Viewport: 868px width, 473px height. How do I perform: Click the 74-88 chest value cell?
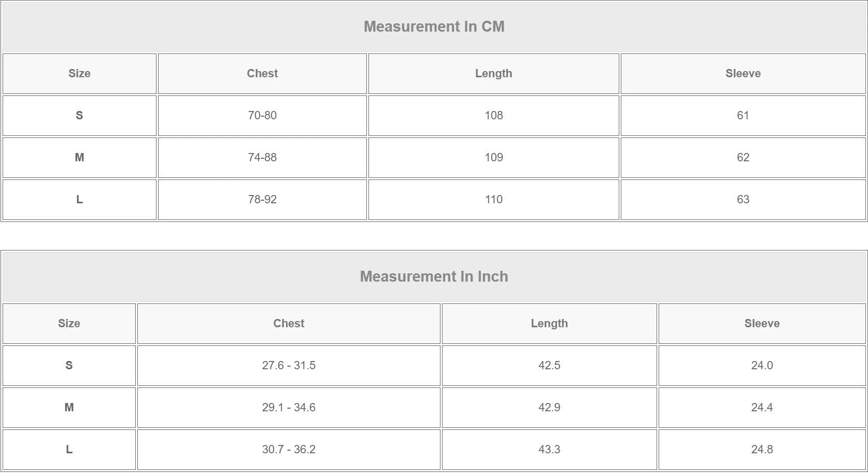[262, 158]
